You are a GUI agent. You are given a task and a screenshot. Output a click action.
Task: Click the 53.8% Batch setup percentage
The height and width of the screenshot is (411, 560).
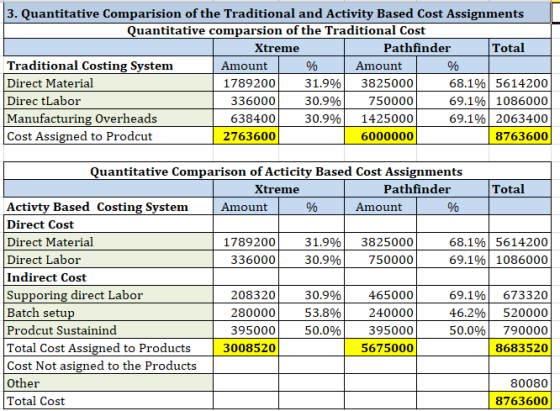[311, 312]
